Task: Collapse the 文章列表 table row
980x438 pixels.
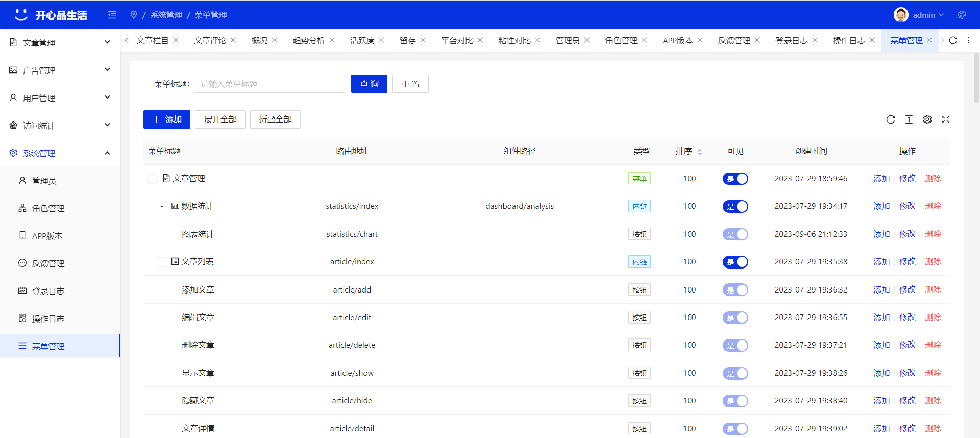Action: (x=161, y=262)
